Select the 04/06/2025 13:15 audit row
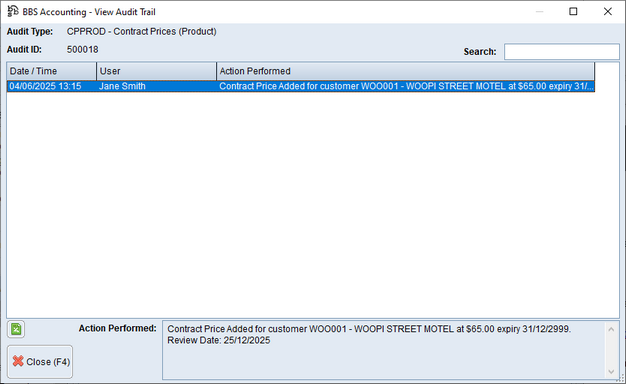The image size is (626, 384). (x=301, y=86)
